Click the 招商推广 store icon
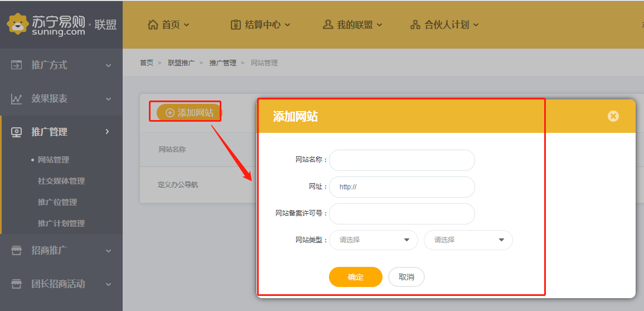This screenshot has height=311, width=644. (x=17, y=250)
